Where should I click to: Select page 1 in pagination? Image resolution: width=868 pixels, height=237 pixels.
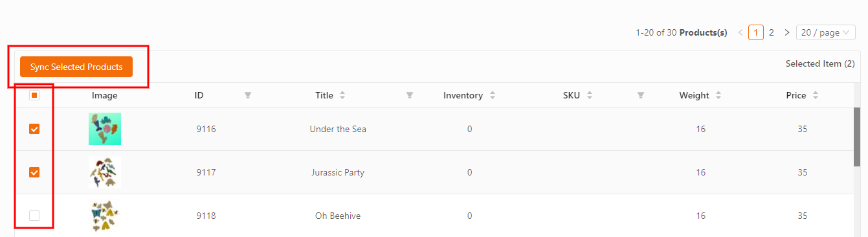[x=755, y=32]
